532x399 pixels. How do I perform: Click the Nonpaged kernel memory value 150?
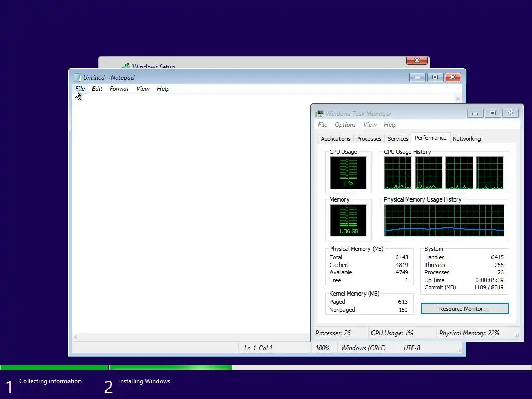point(403,310)
